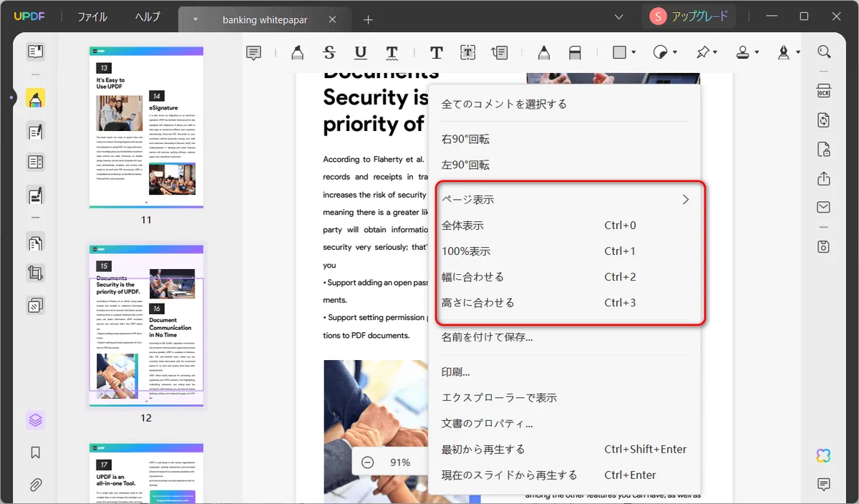Screen dimensions: 859x504
Task: Open the Bookmarks panel icon
Action: (x=35, y=452)
